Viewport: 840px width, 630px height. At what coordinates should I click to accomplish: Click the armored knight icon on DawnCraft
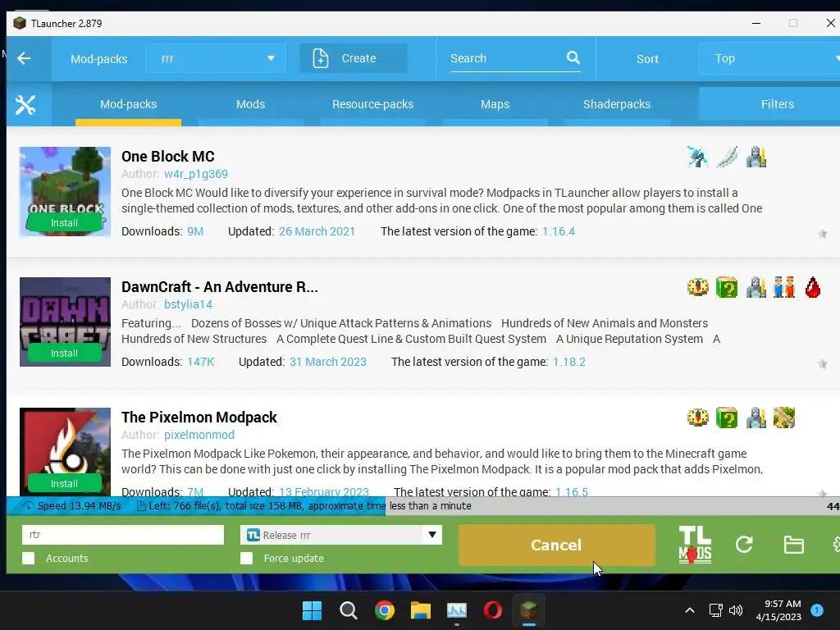click(756, 287)
